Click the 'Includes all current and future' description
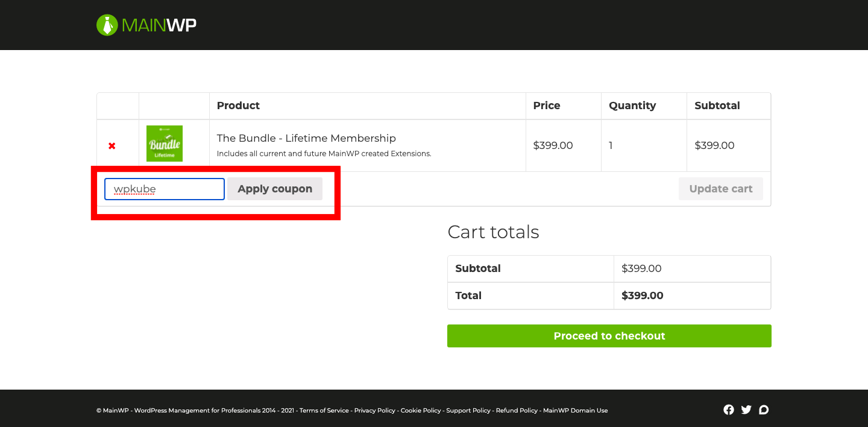Image resolution: width=868 pixels, height=427 pixels. coord(324,154)
